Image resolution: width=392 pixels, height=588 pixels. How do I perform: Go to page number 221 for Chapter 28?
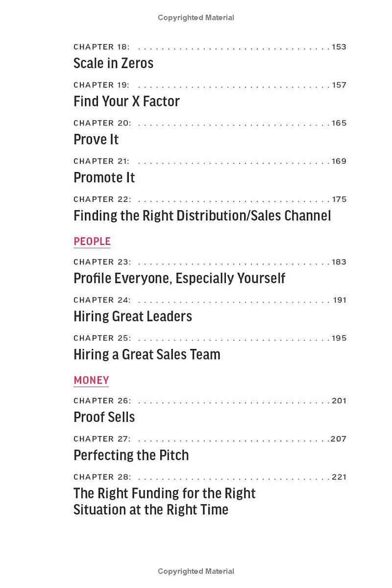click(339, 477)
